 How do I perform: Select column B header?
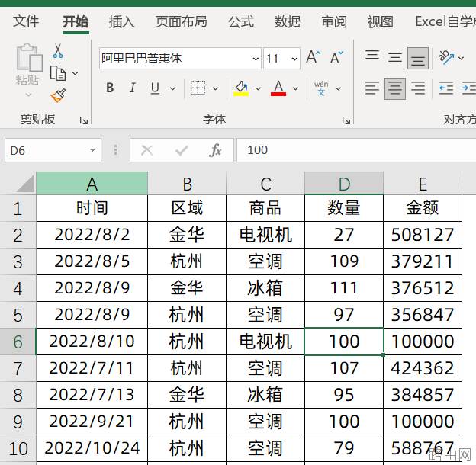(187, 183)
